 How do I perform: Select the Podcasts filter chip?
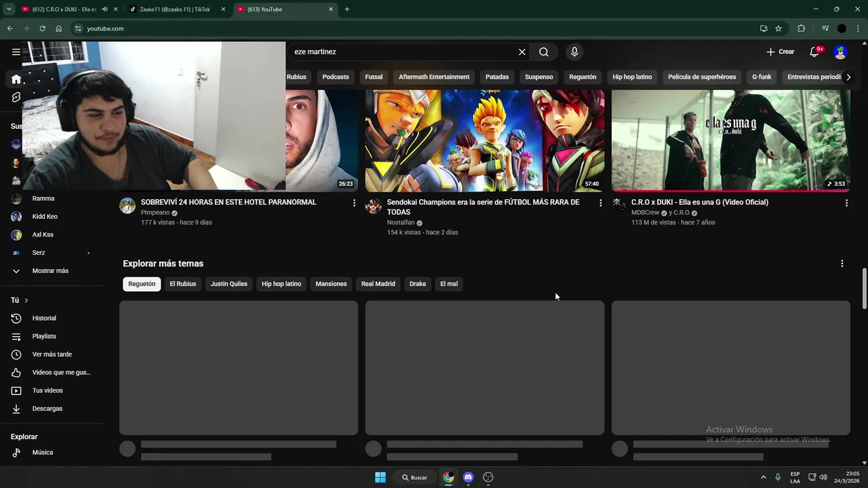tap(336, 77)
